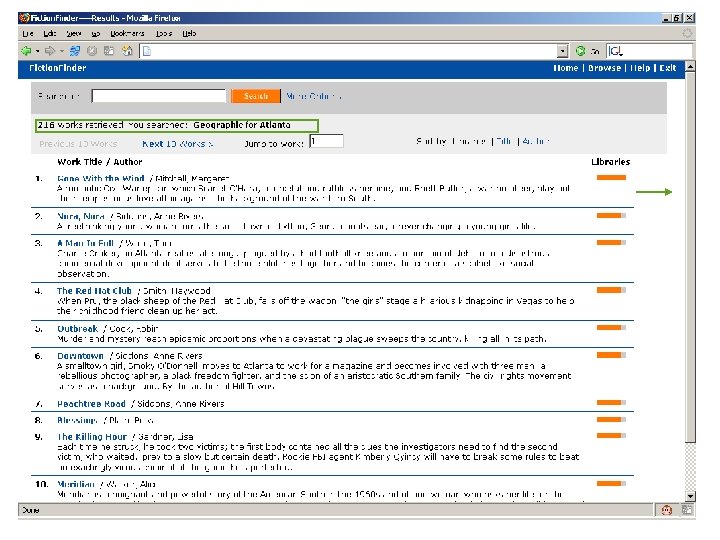Image resolution: width=720 pixels, height=540 pixels.
Task: Open The Red Hat Club title link
Action: coord(94,291)
